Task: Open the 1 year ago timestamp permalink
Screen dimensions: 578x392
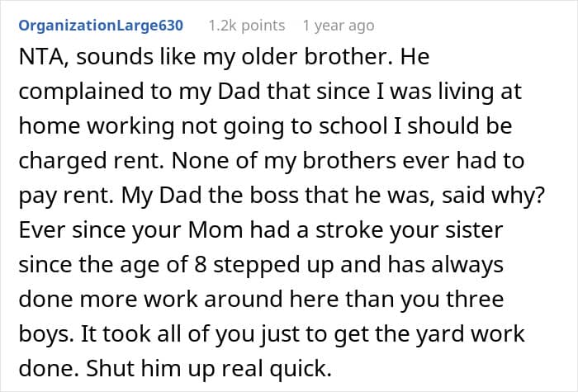Action: pos(339,26)
